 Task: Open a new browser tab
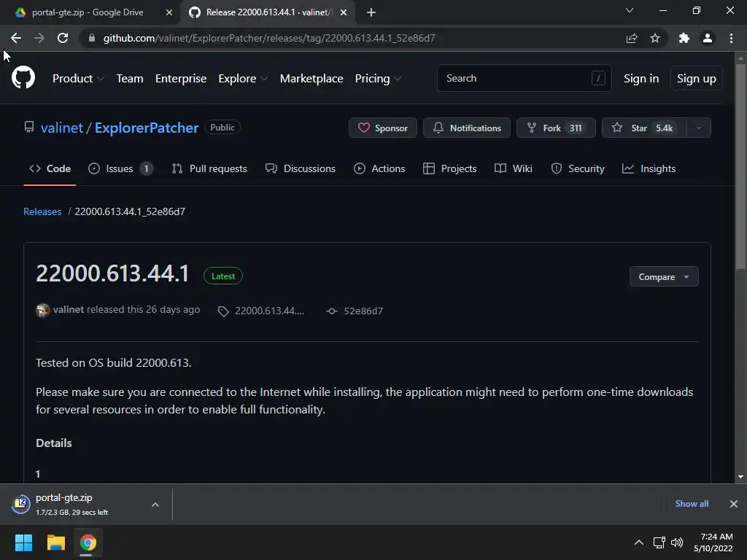371,12
